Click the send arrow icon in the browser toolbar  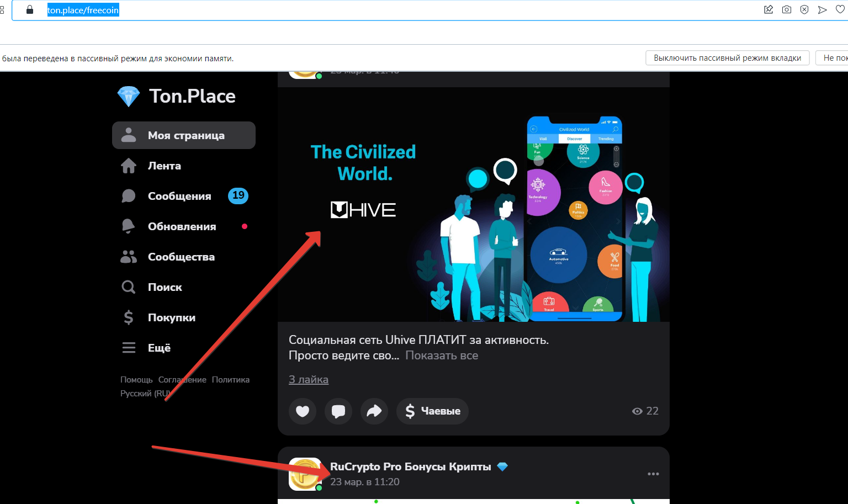(823, 9)
